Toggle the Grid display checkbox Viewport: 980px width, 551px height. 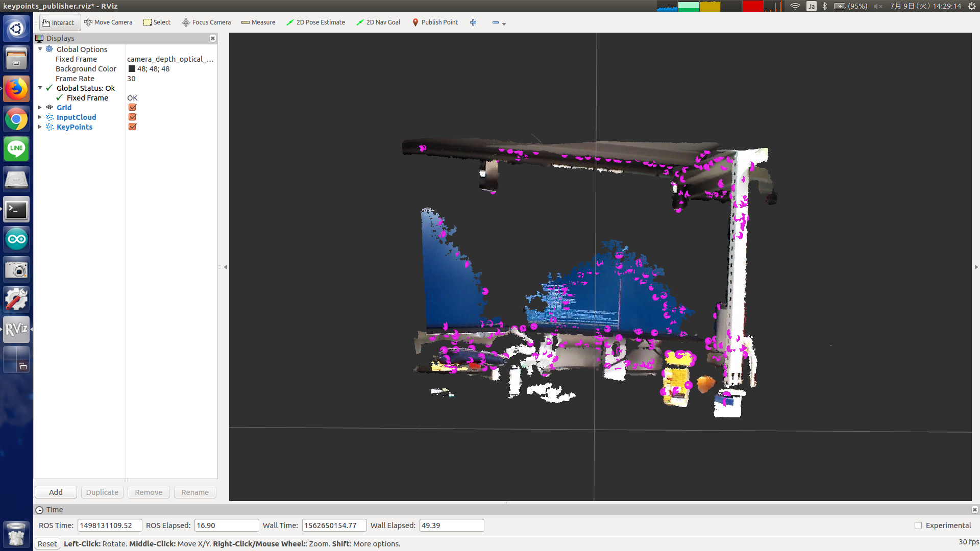[x=132, y=107]
